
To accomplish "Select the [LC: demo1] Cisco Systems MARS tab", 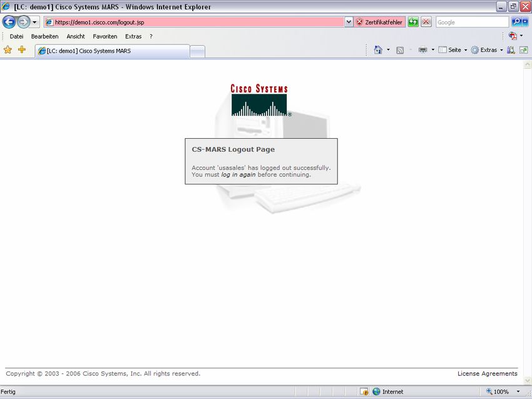I will point(112,51).
